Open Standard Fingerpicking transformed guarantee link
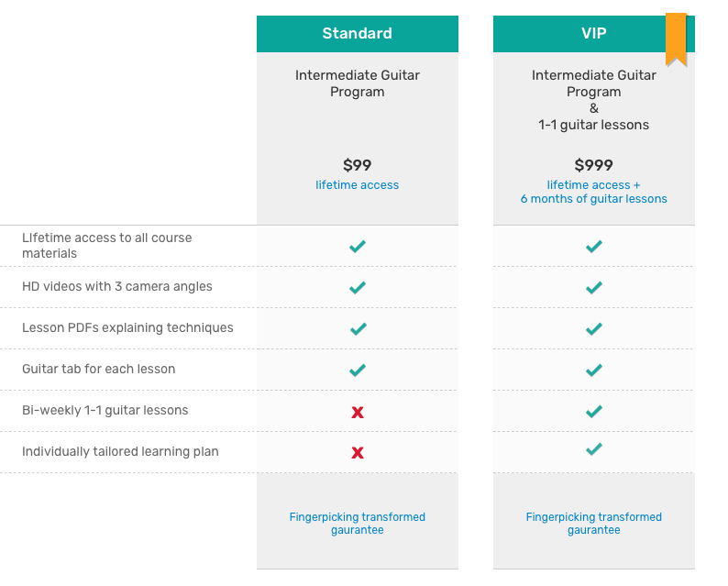728x586 pixels. (357, 524)
